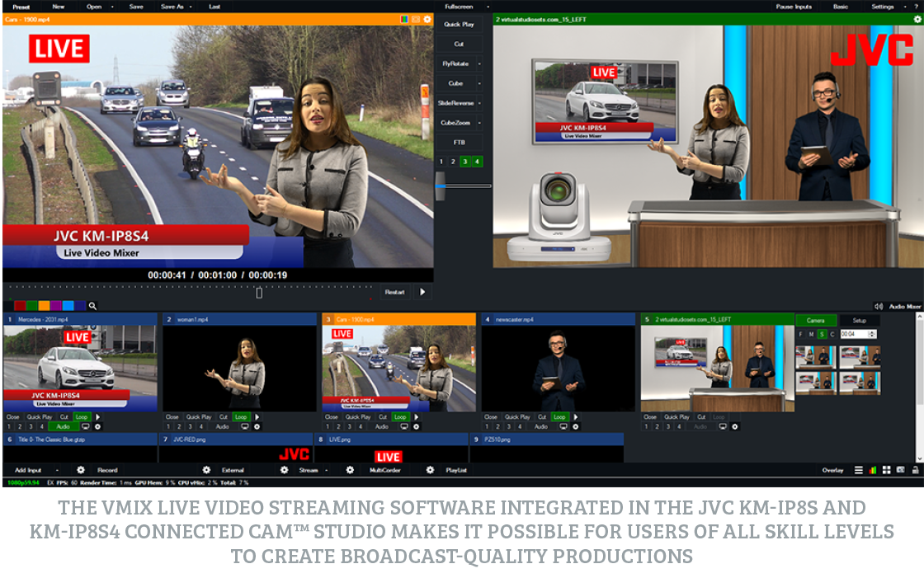The image size is (924, 578).
Task: Expand the FlyRotate transition dropdown arrow
Action: tap(480, 63)
